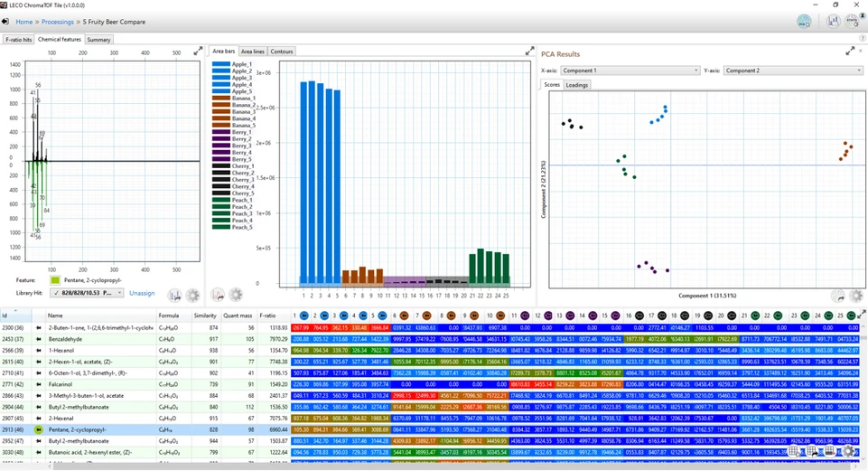Open the X-axis Component 1 dropdown
The width and height of the screenshot is (868, 471).
[x=630, y=70]
